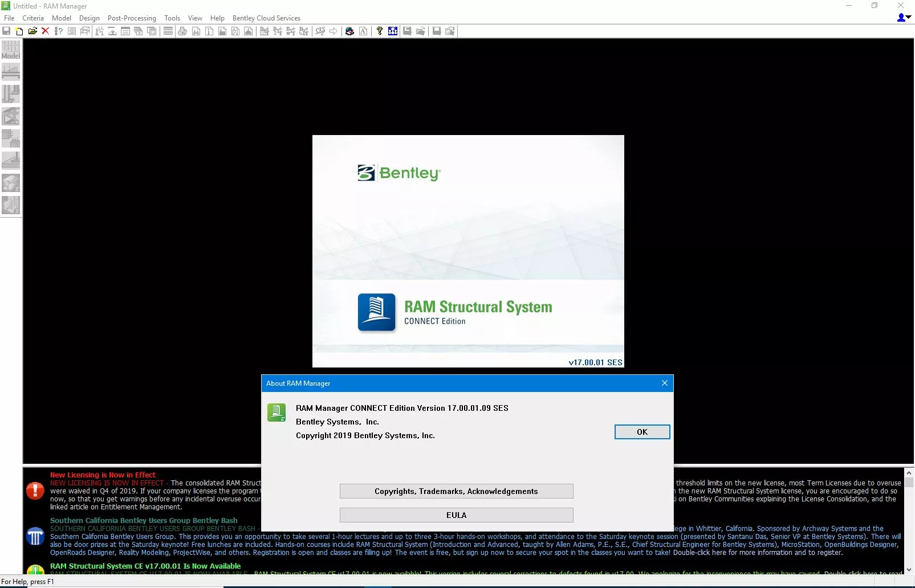Click OK in About RAM Manager dialog
The height and width of the screenshot is (588, 915).
(x=642, y=432)
